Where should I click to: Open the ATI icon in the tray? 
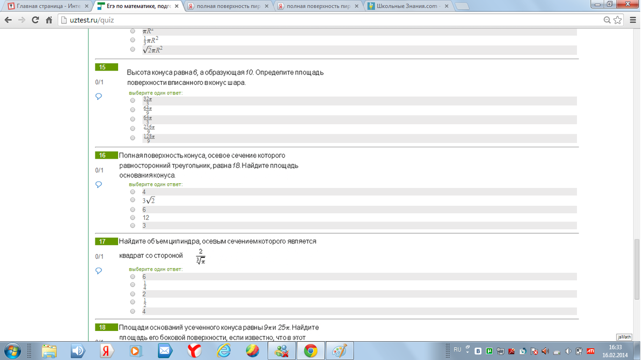[590, 351]
